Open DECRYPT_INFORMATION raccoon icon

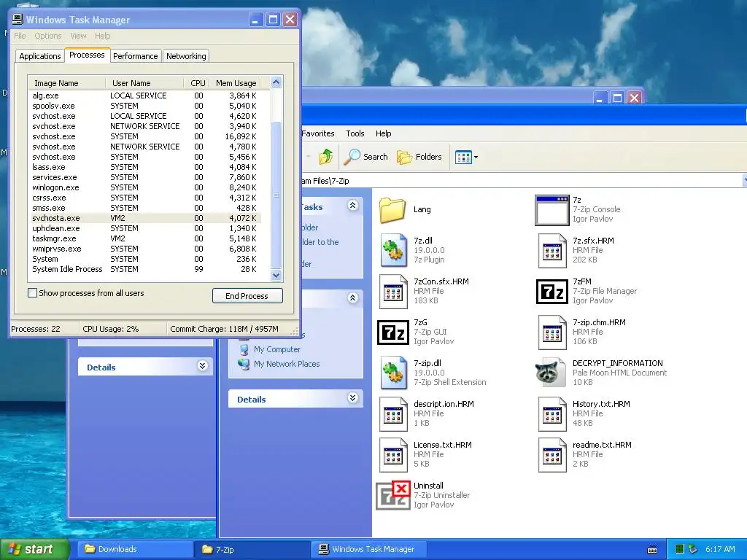pos(551,373)
